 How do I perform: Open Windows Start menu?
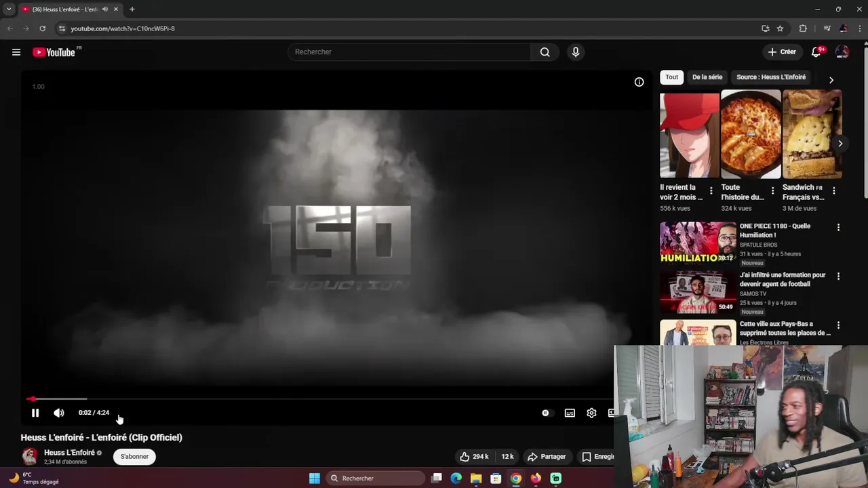(x=315, y=479)
